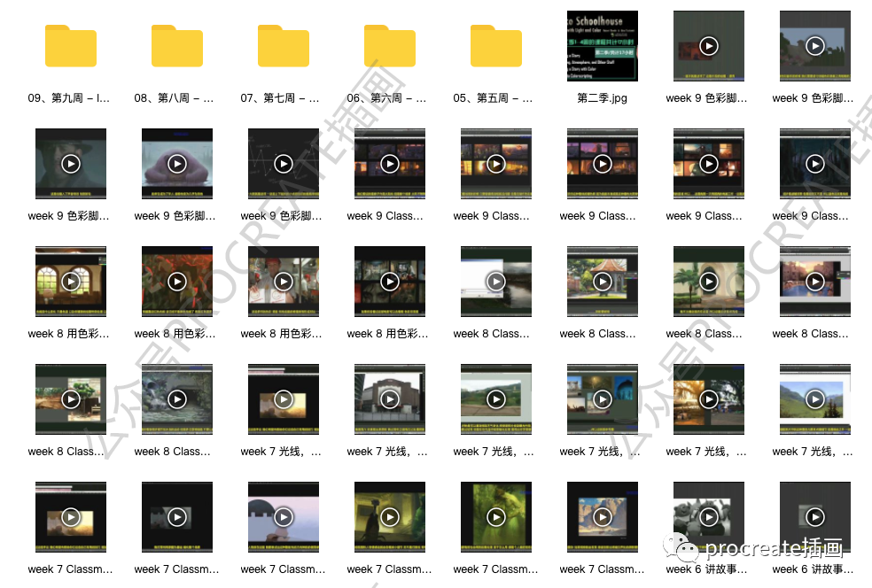
Task: Open week 7 光线 video with green hillside landscape
Action: point(496,399)
